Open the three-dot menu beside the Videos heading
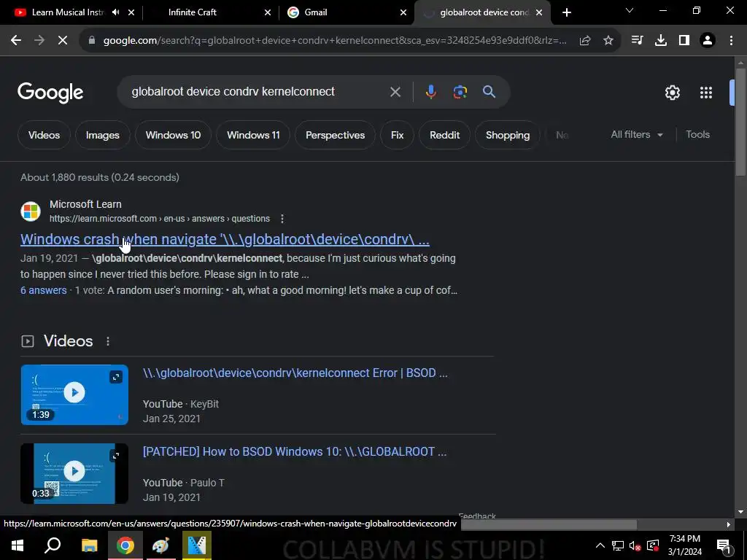Viewport: 747px width, 560px height. tap(108, 341)
